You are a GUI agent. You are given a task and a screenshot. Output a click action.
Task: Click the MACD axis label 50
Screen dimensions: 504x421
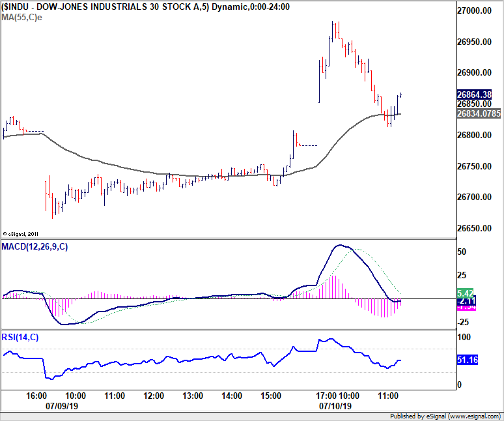462,252
